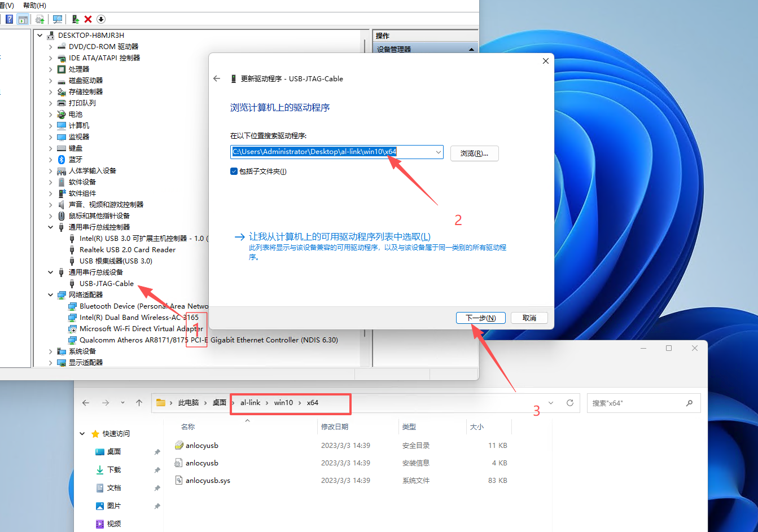Open the Device Manager help toolbar icon
Viewport: 758px width, 532px height.
pos(9,19)
